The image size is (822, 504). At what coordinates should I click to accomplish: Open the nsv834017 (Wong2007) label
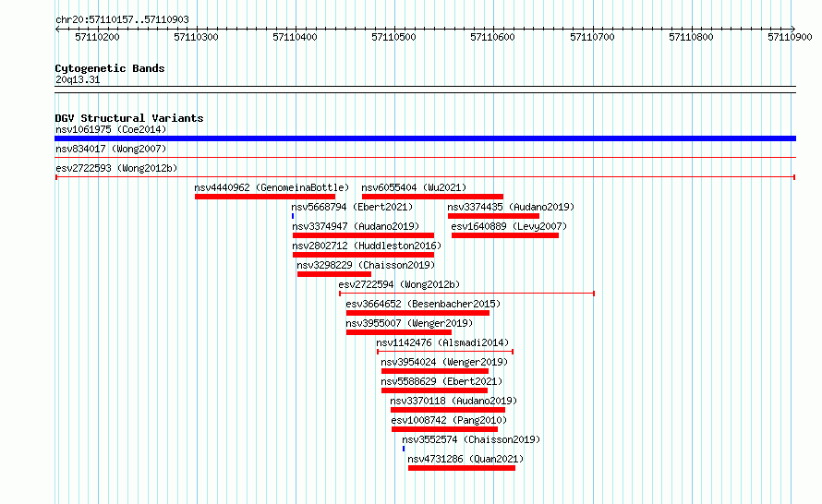[x=111, y=149]
